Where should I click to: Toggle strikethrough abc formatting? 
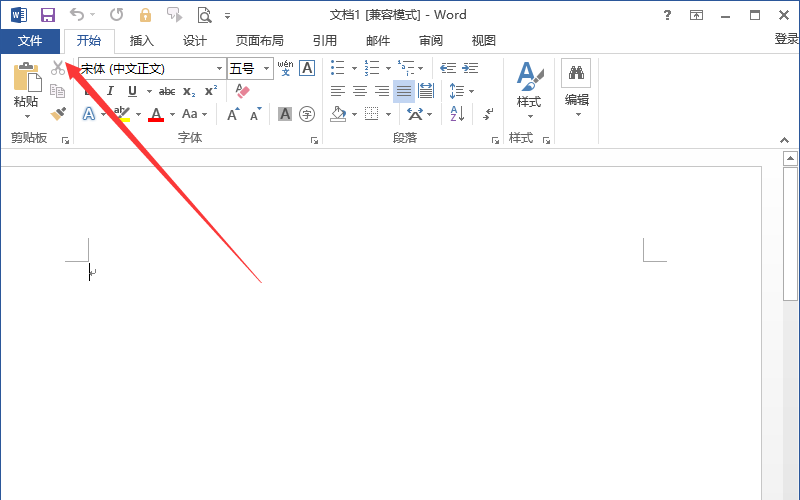(x=167, y=91)
